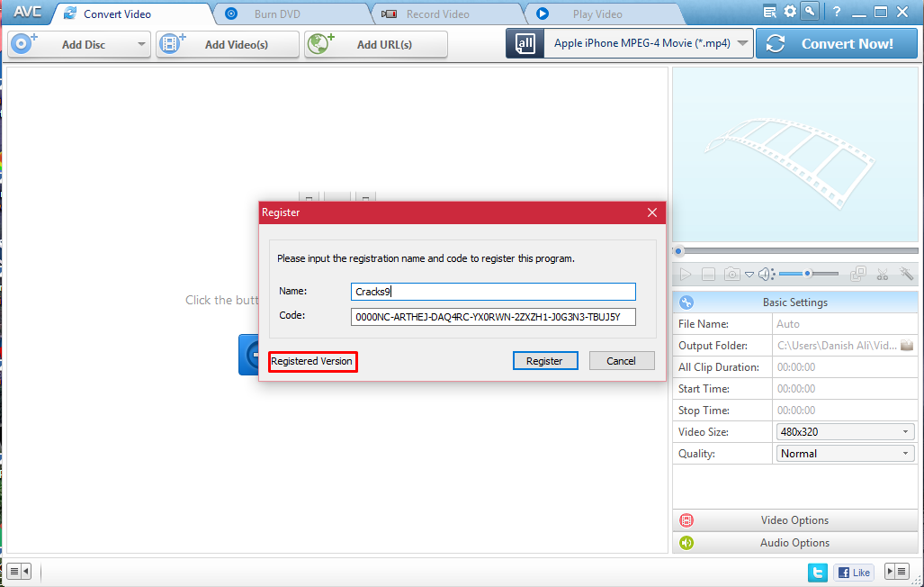Viewport: 924px width, 587px height.
Task: Click the Facebook Like button
Action: pyautogui.click(x=854, y=573)
